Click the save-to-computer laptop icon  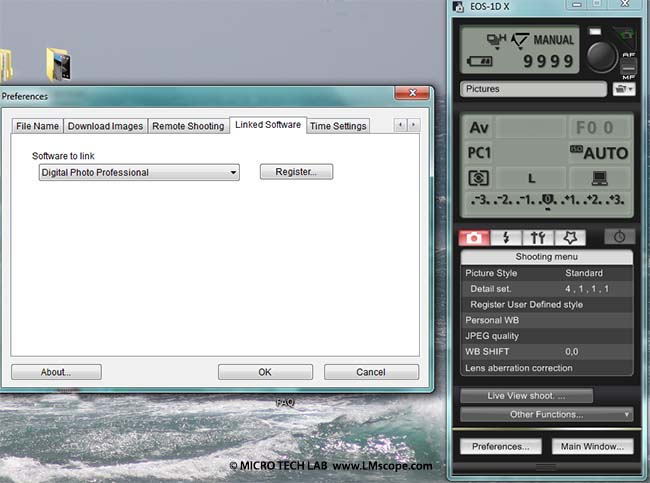pos(600,178)
